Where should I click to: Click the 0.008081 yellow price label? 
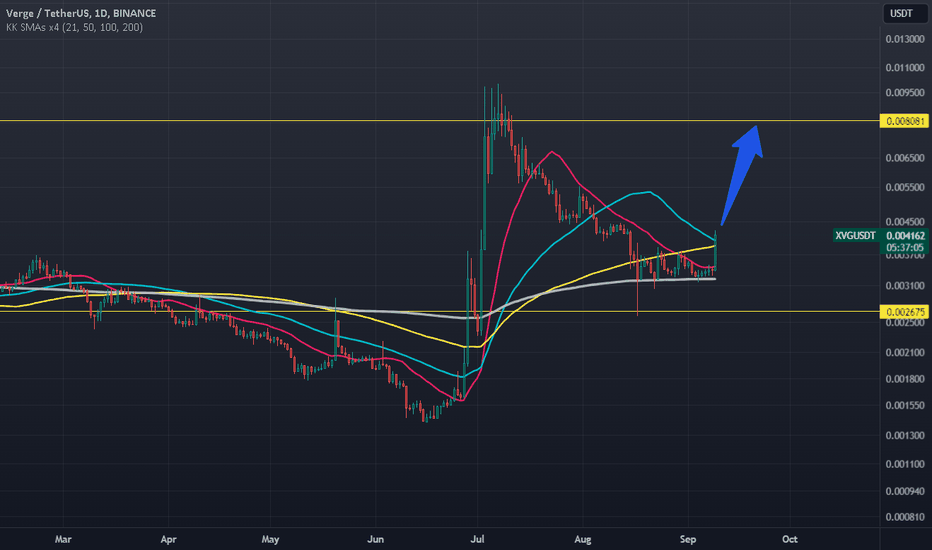pyautogui.click(x=905, y=121)
